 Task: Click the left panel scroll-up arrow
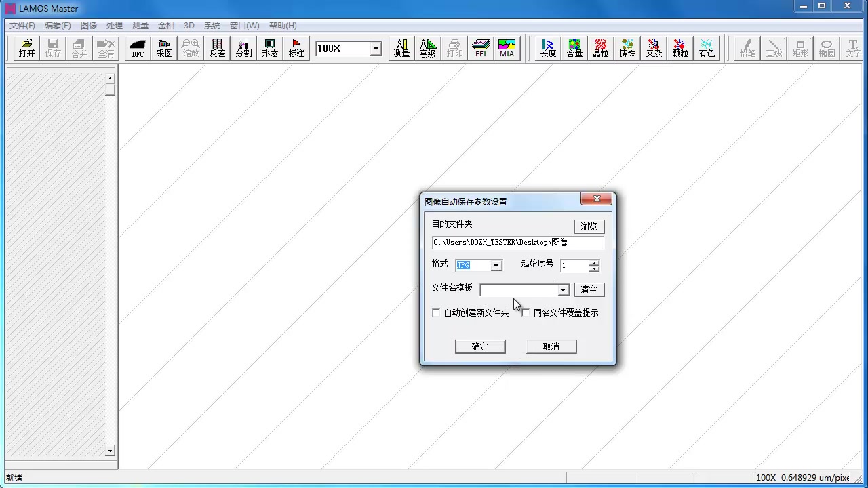pyautogui.click(x=110, y=79)
